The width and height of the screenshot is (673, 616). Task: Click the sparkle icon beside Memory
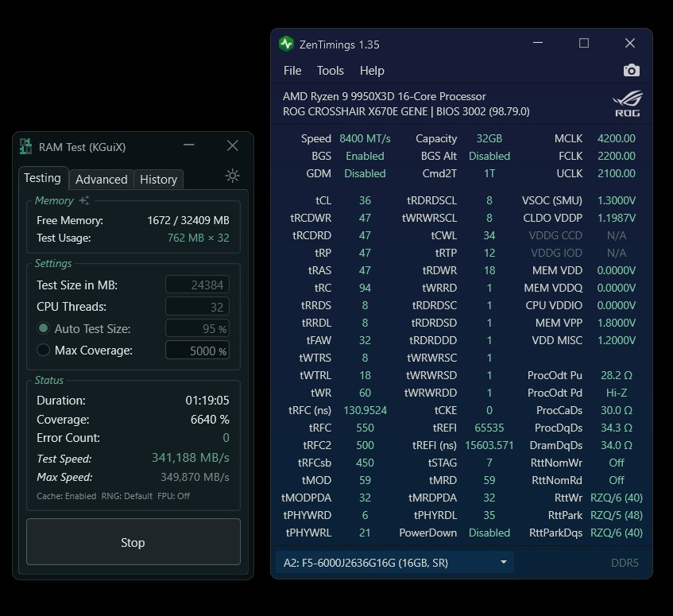[x=84, y=200]
